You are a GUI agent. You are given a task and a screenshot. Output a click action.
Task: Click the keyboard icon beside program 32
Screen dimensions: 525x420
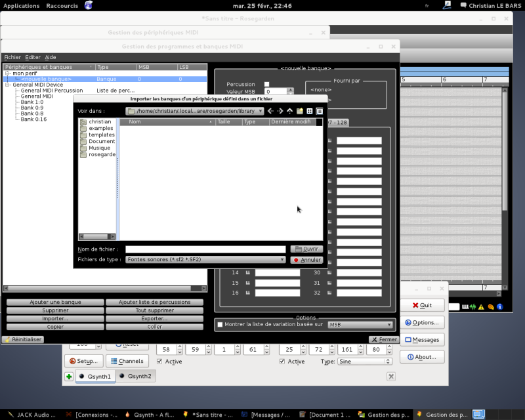pos(329,293)
